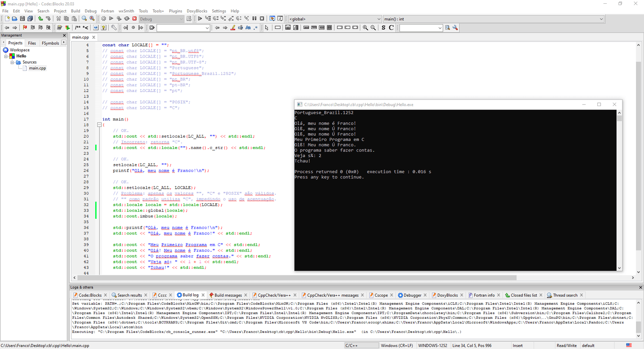
Task: Click the console window vertical scrollbar
Action: point(619,189)
